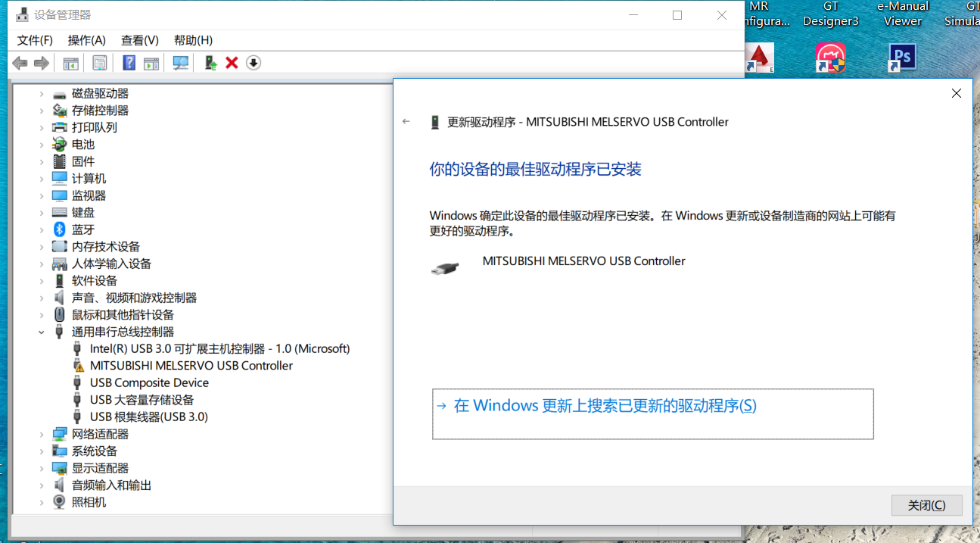
Task: Expand the 网络适配器 category
Action: click(x=42, y=435)
